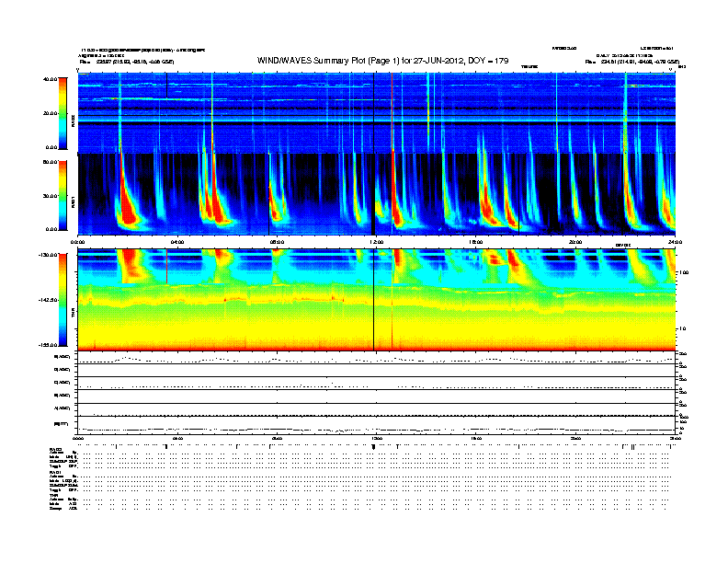Select the -130.00 tick label on the TNR color scale
This screenshot has height=563, width=728.
(x=48, y=255)
